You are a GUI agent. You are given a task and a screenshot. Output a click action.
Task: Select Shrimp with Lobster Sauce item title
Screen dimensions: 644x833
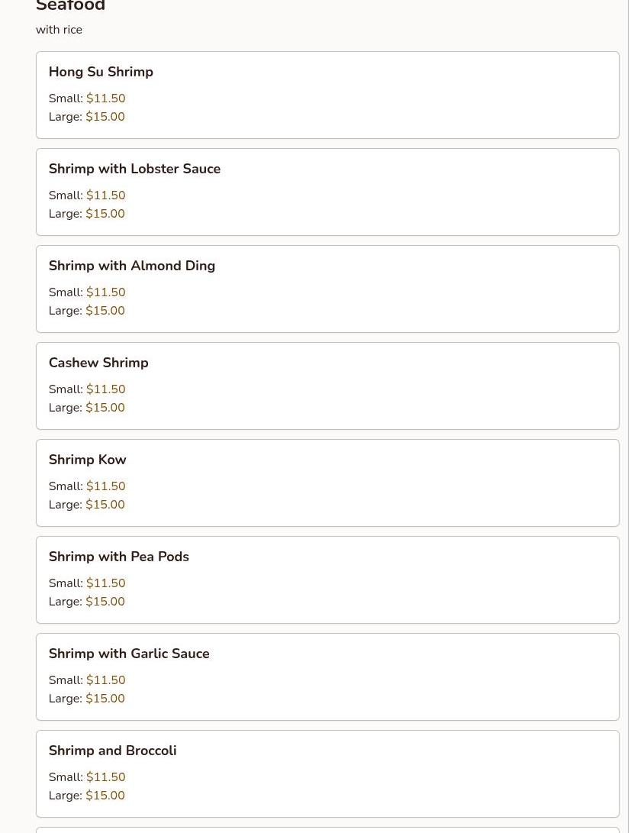pos(134,169)
